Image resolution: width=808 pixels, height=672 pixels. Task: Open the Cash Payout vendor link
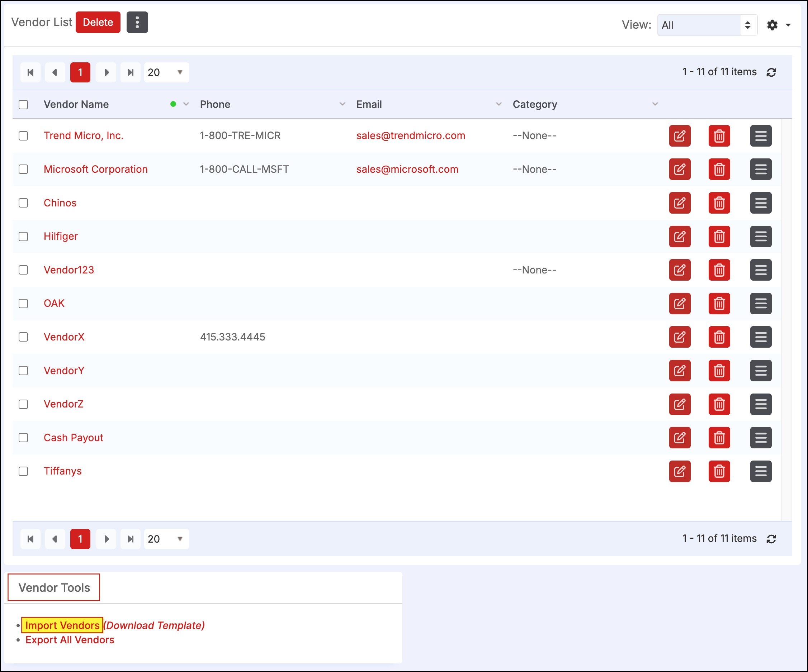73,438
